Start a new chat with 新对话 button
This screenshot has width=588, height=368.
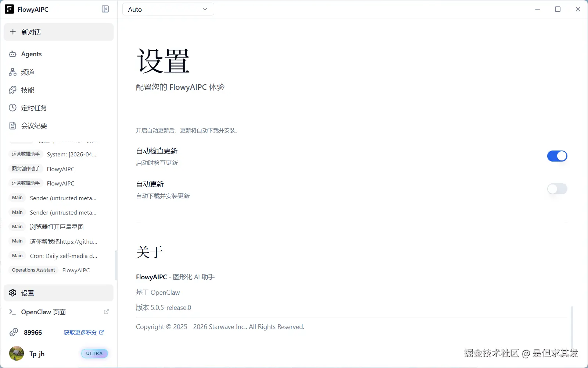pos(59,32)
